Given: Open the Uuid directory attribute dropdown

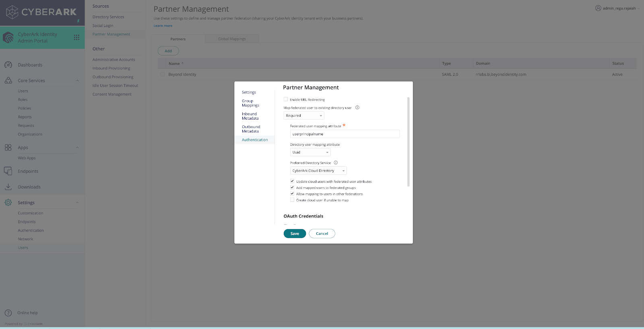Looking at the screenshot, I should tap(310, 152).
